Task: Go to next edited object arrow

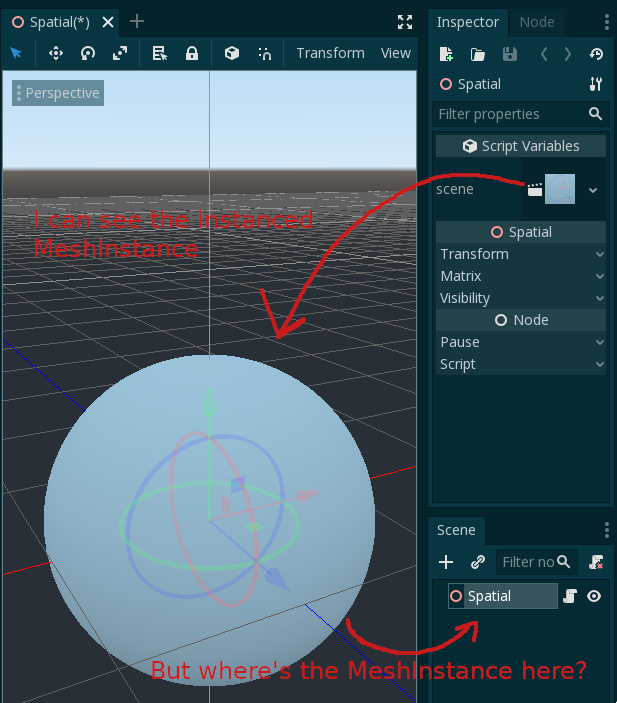Action: pyautogui.click(x=568, y=54)
